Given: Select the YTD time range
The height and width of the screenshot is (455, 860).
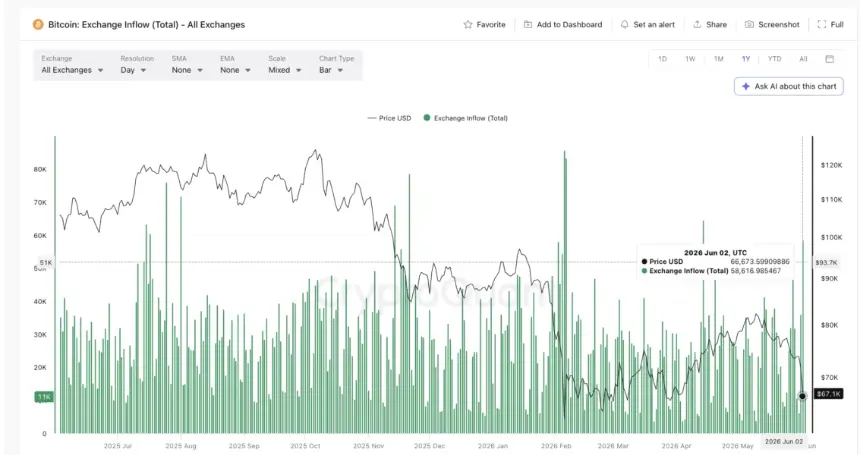Looking at the screenshot, I should tap(774, 59).
